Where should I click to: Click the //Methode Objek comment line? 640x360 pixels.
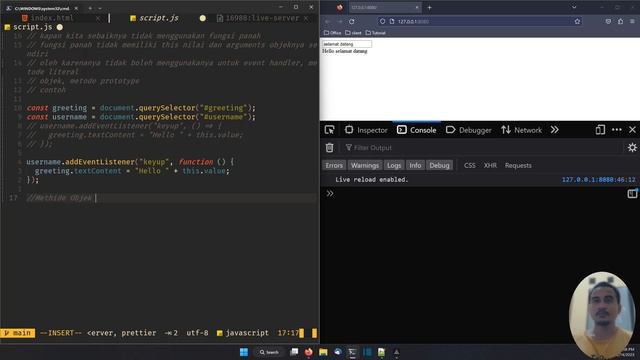click(x=59, y=198)
